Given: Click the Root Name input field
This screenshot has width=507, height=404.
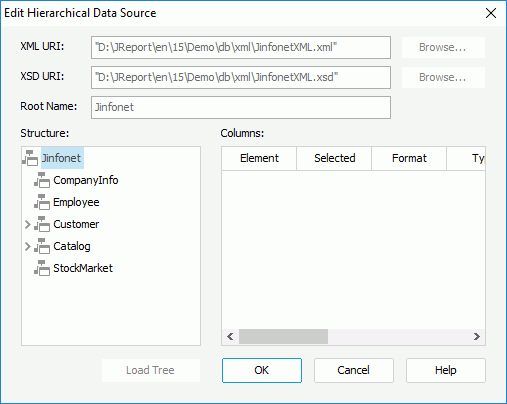Looking at the screenshot, I should (241, 107).
